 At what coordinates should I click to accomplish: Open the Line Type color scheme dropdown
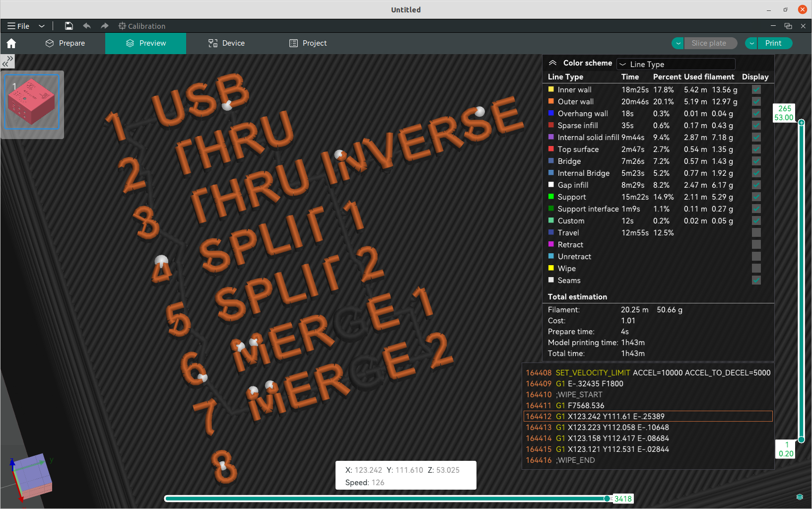(x=676, y=64)
